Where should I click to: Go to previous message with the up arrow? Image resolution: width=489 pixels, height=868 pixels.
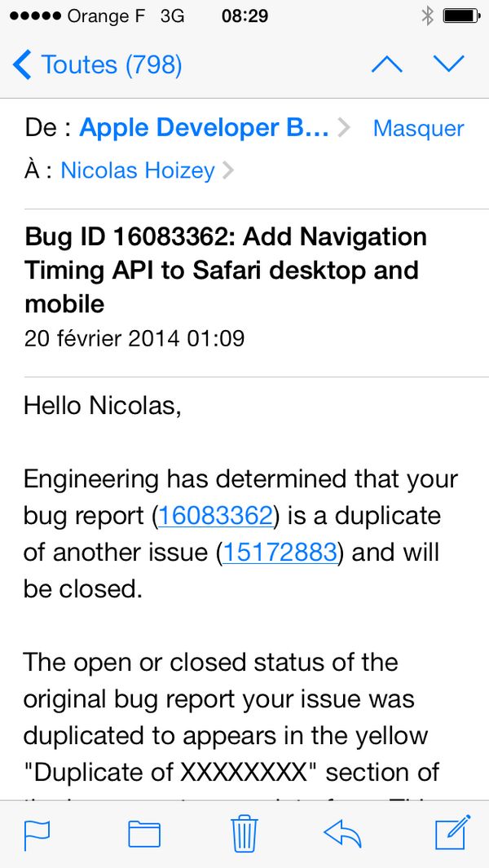(x=386, y=64)
